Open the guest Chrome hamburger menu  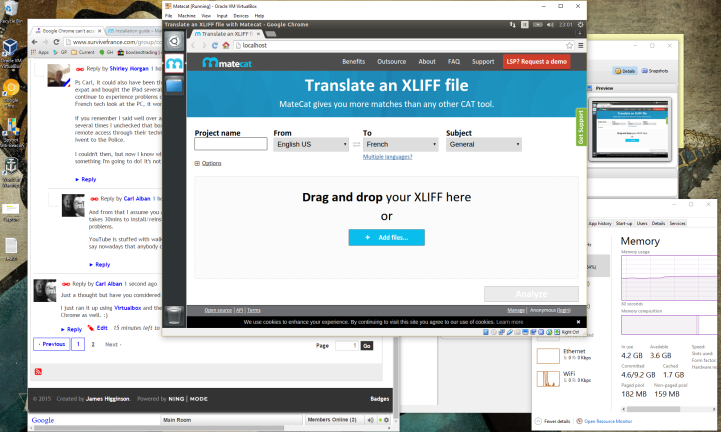coord(581,45)
